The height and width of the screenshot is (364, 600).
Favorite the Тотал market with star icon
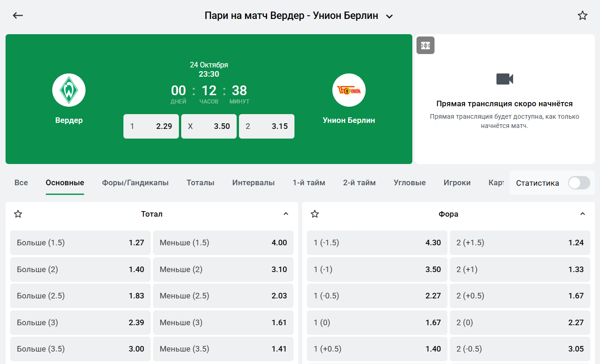(18, 214)
